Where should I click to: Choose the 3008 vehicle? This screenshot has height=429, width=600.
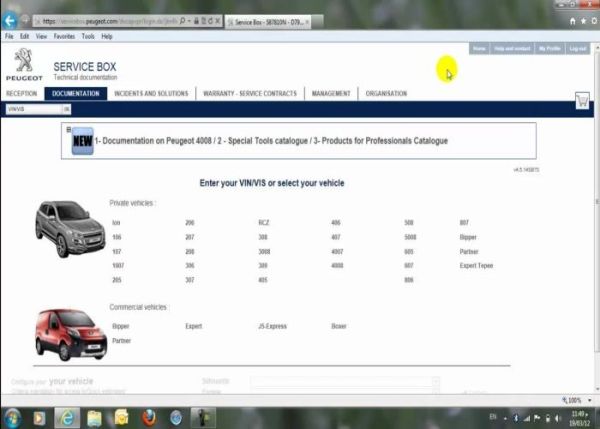point(264,252)
